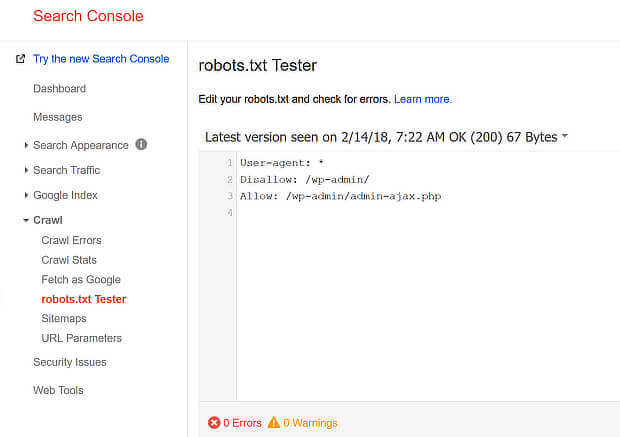Click the red error icon in status bar

point(214,423)
